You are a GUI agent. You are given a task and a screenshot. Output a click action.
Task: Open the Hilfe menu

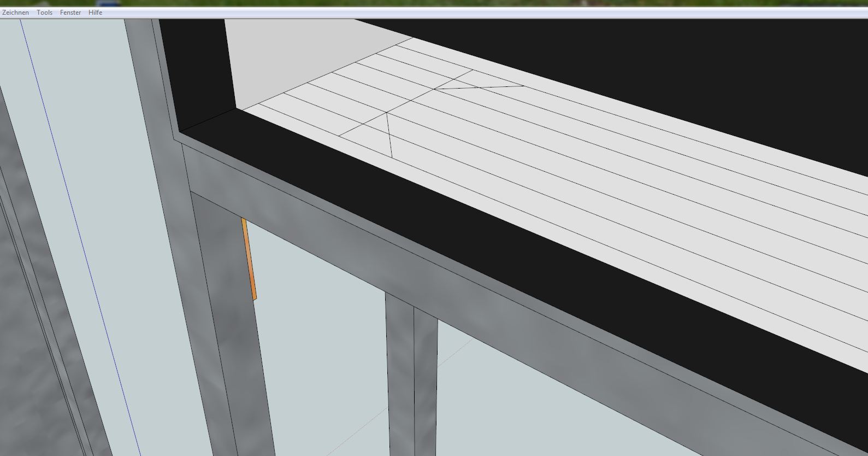tap(95, 13)
